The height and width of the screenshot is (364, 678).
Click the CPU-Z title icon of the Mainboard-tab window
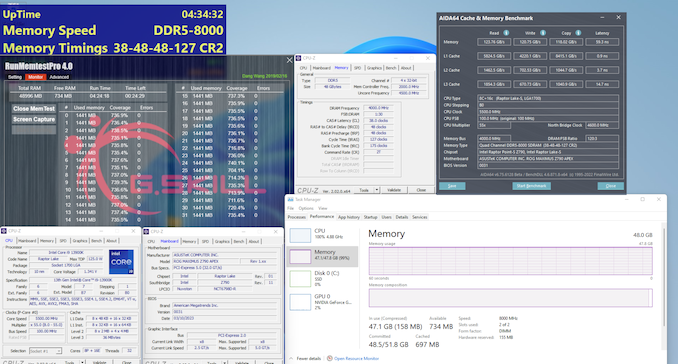pyautogui.click(x=147, y=232)
